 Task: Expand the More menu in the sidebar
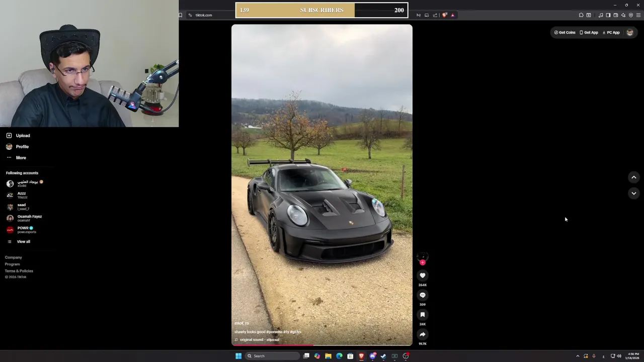[x=16, y=158]
